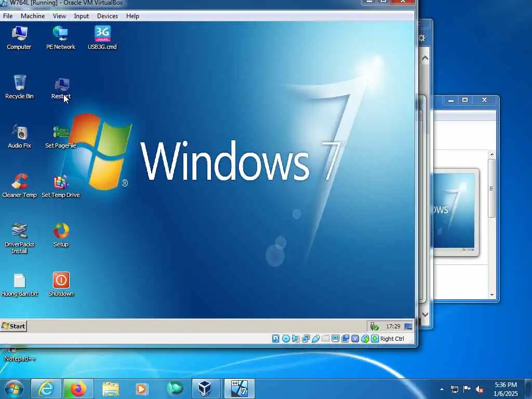Open the Help menu
This screenshot has height=399, width=532.
coord(132,16)
